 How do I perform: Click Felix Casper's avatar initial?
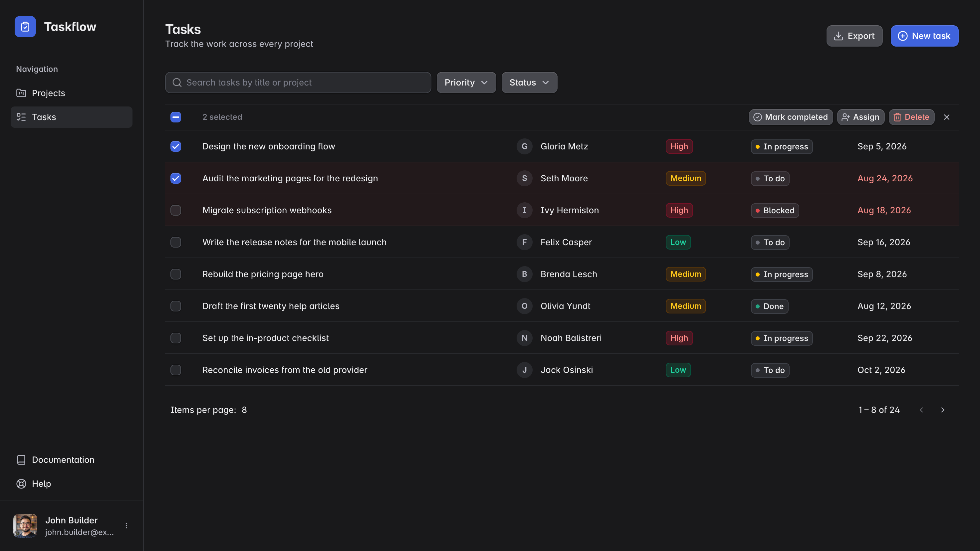(x=524, y=242)
